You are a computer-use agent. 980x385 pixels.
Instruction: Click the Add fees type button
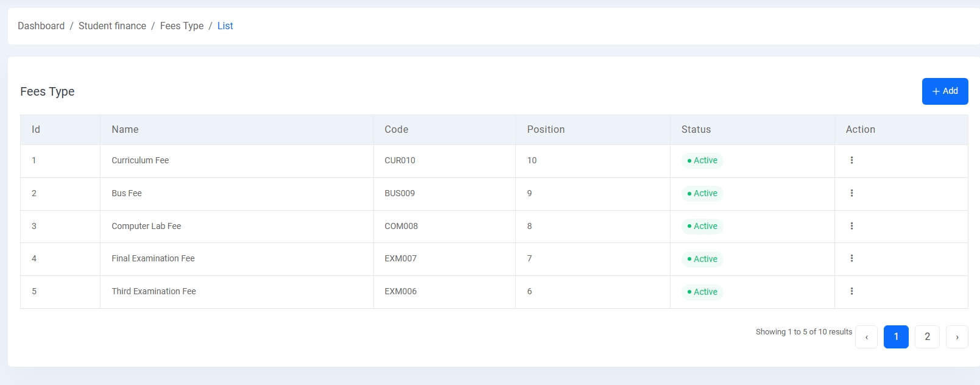945,91
